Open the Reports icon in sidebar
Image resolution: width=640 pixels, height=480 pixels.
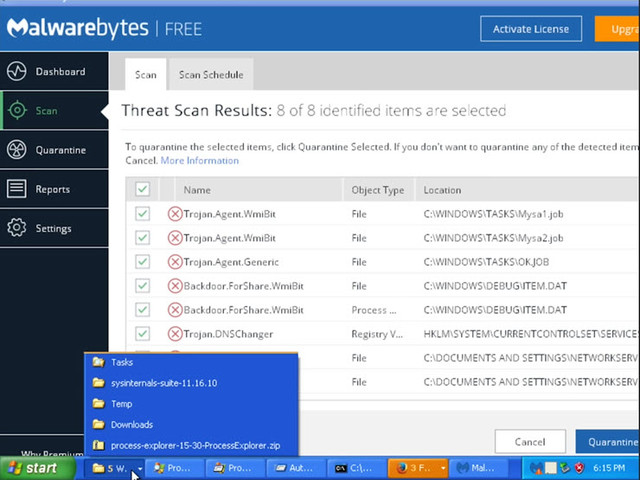click(x=16, y=189)
